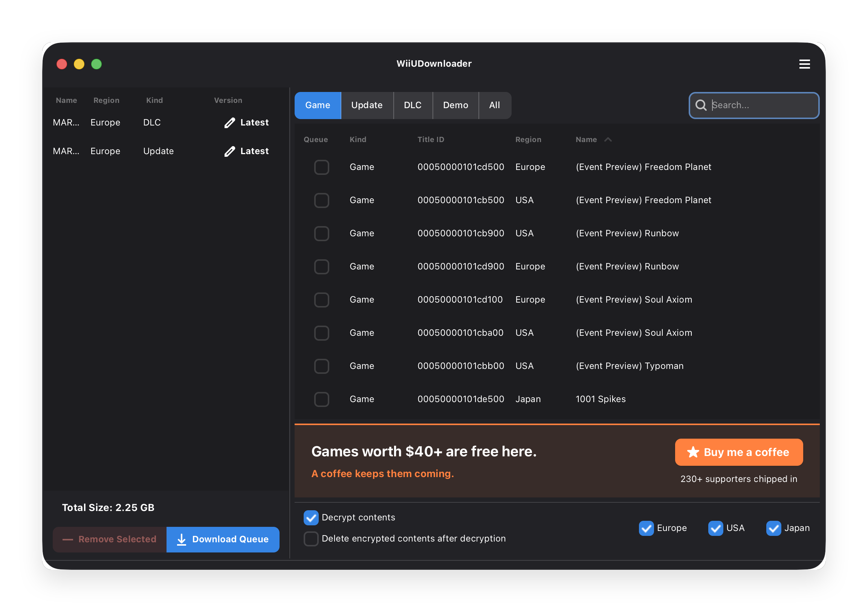This screenshot has width=868, height=612.
Task: Click the Download Queue button
Action: tap(223, 539)
